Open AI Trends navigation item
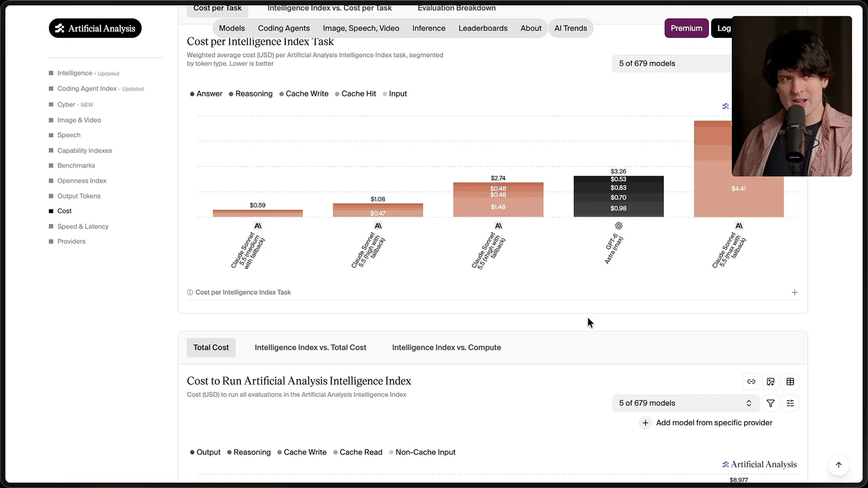 pyautogui.click(x=571, y=28)
